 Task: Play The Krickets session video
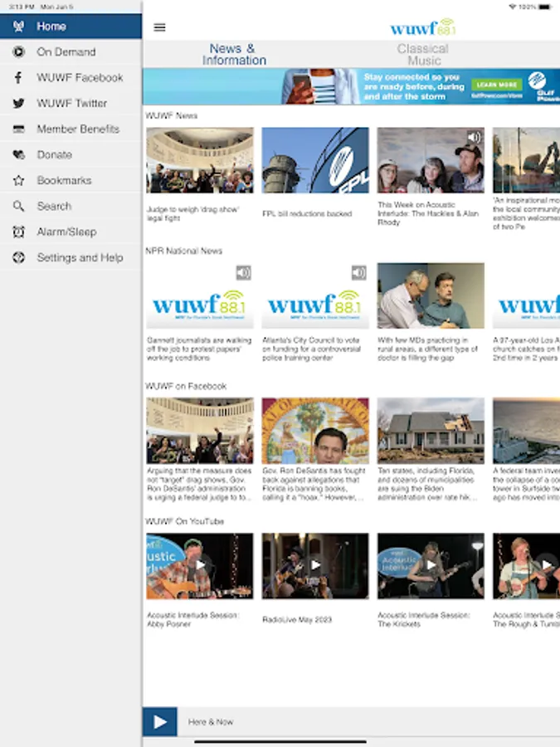(x=431, y=565)
